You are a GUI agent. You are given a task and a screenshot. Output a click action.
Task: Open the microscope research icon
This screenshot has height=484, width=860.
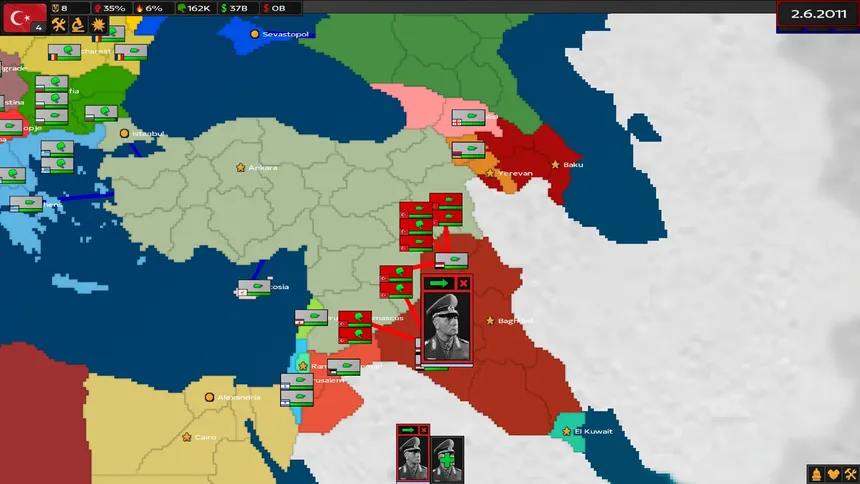(x=78, y=25)
